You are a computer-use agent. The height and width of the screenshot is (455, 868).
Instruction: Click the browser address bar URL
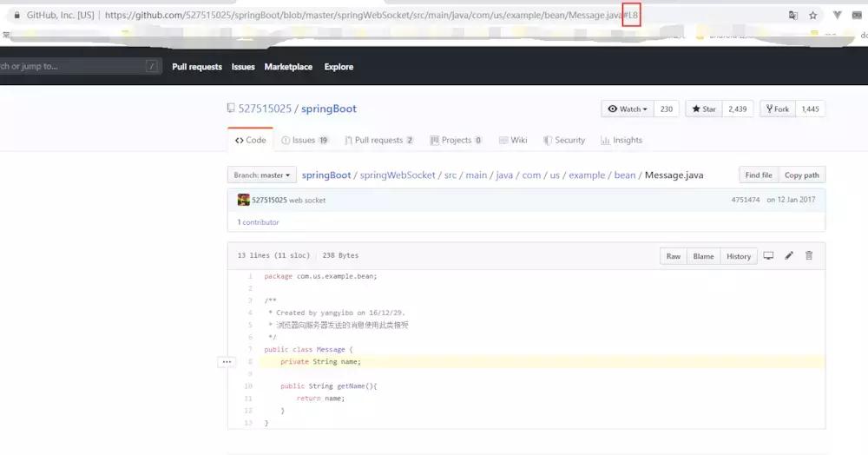(x=371, y=15)
